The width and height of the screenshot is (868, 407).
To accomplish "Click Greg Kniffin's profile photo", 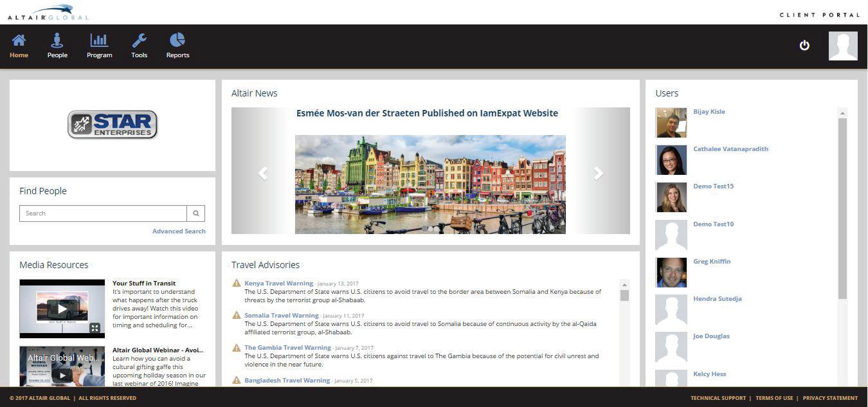I will point(671,272).
